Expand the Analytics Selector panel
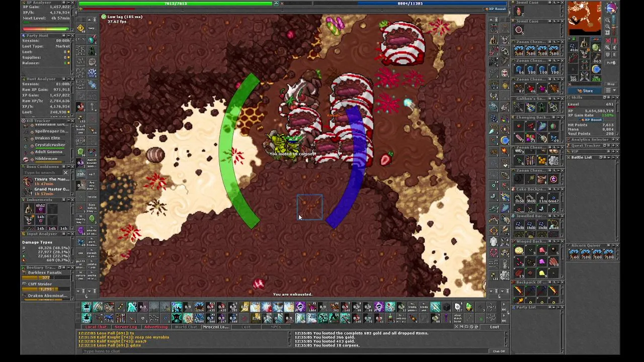The height and width of the screenshot is (362, 644). [x=614, y=139]
